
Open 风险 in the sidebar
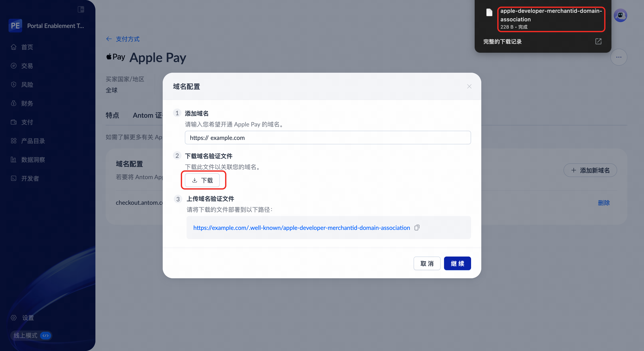point(27,85)
